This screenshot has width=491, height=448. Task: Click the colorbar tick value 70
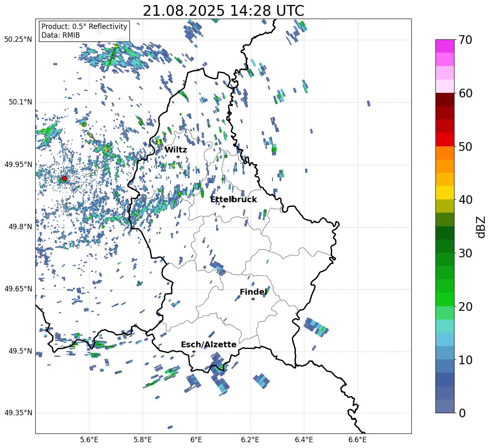(x=465, y=40)
